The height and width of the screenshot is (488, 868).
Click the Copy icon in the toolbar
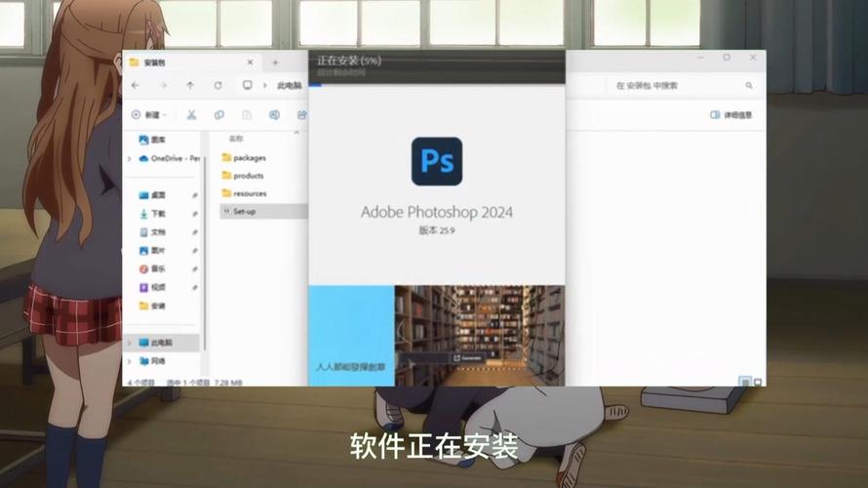219,114
